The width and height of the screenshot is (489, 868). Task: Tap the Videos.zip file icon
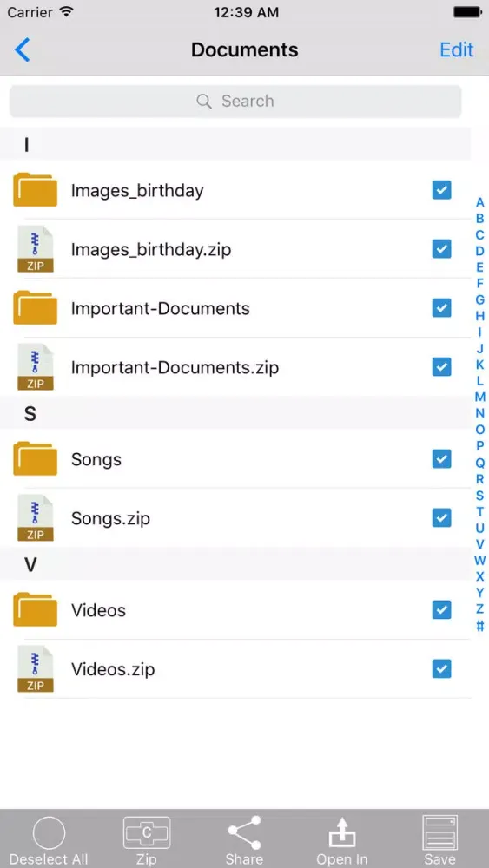click(x=36, y=669)
